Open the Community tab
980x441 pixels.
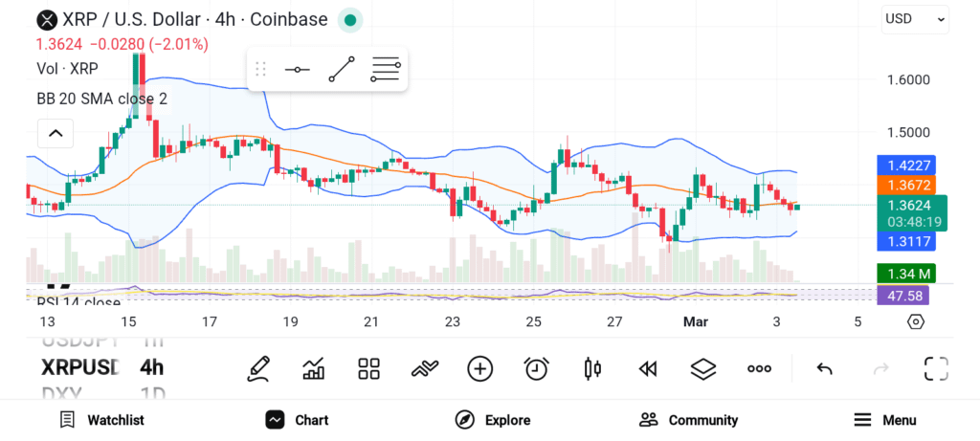coord(689,420)
